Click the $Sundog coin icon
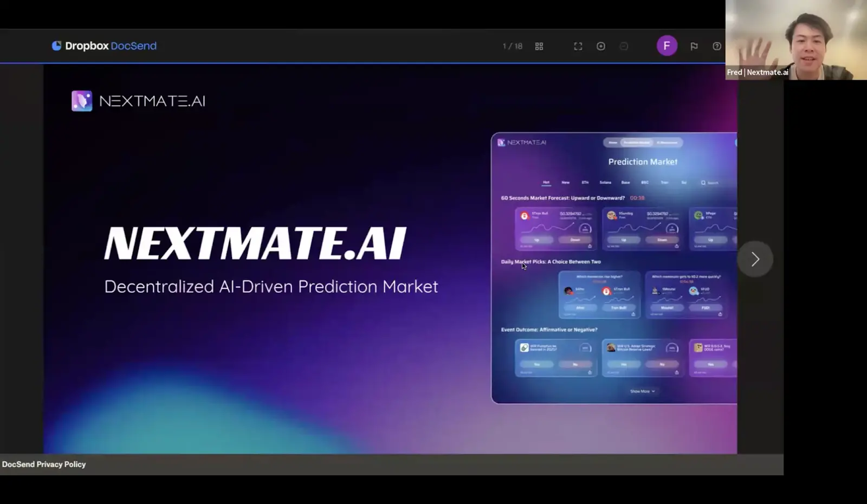 point(611,216)
